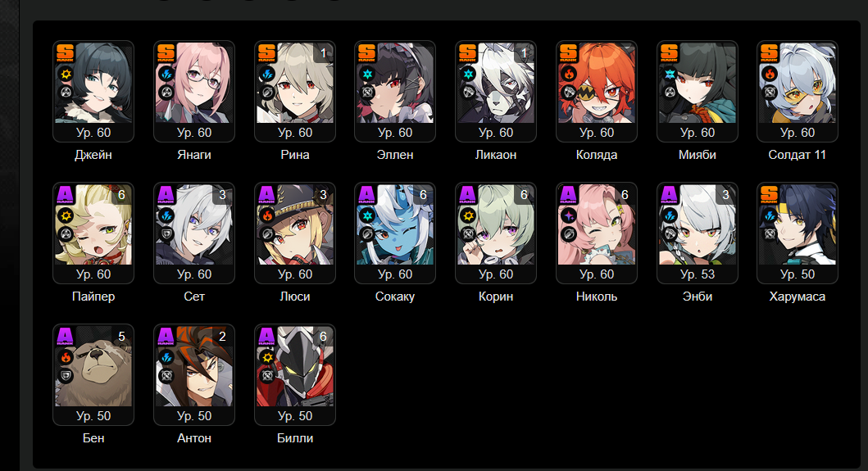Select the Джейн character card

click(93, 91)
